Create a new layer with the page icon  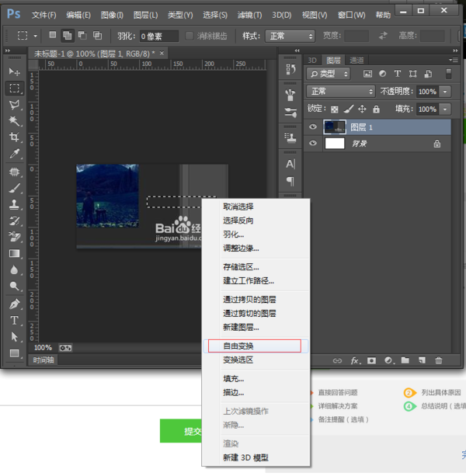422,360
